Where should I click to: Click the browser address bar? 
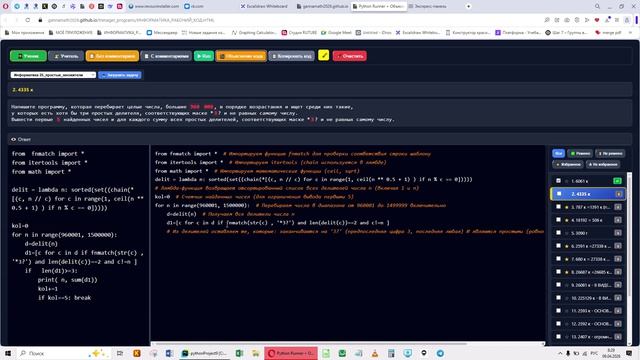pyautogui.click(x=286, y=20)
